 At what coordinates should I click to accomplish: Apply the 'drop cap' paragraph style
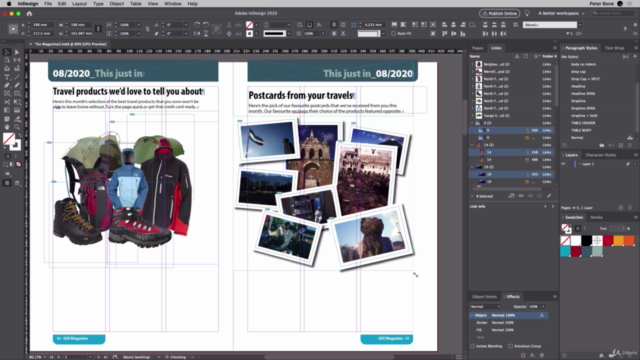[578, 72]
